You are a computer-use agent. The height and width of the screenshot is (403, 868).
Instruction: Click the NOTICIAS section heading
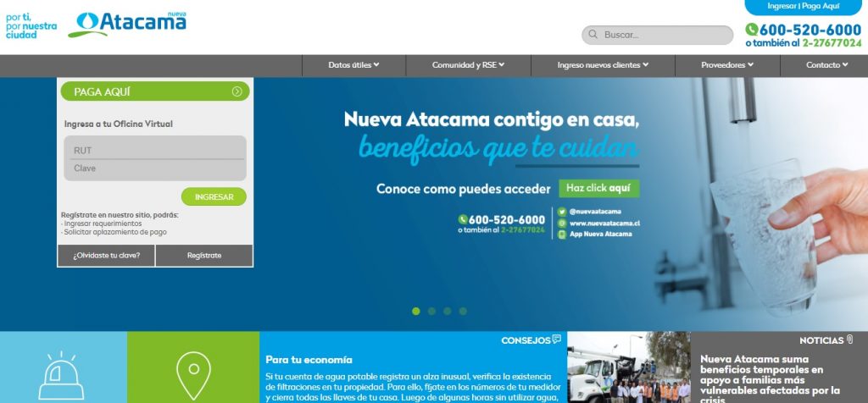tap(821, 340)
